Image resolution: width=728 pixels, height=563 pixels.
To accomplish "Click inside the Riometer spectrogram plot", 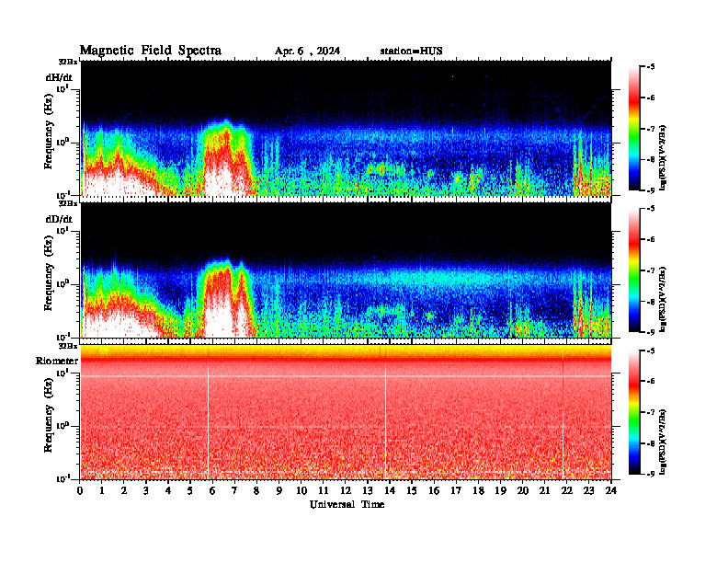I will tap(346, 412).
